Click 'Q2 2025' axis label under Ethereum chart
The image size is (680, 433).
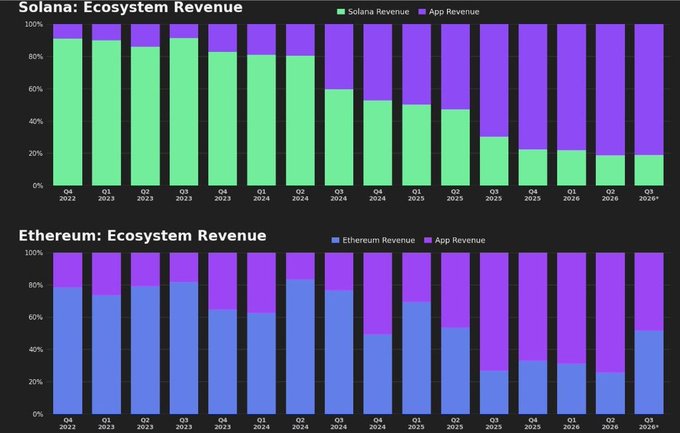click(455, 424)
